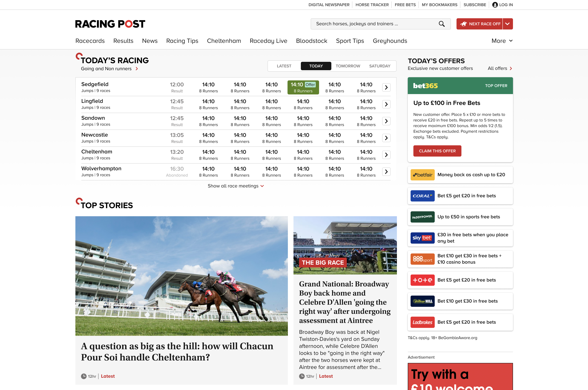The height and width of the screenshot is (390, 588).
Task: Open the Newcastle 13:05 result
Action: 177,138
